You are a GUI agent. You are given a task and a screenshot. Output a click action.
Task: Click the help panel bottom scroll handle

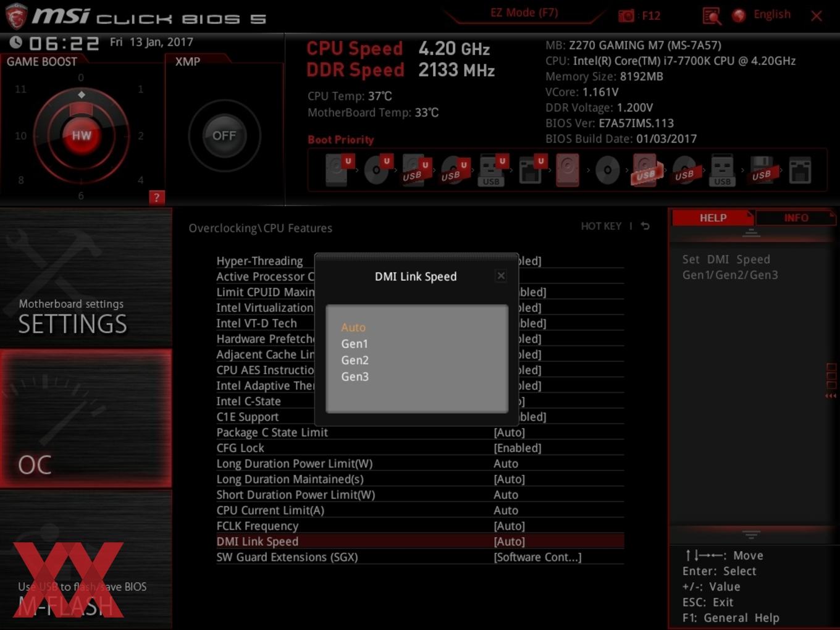click(x=751, y=534)
